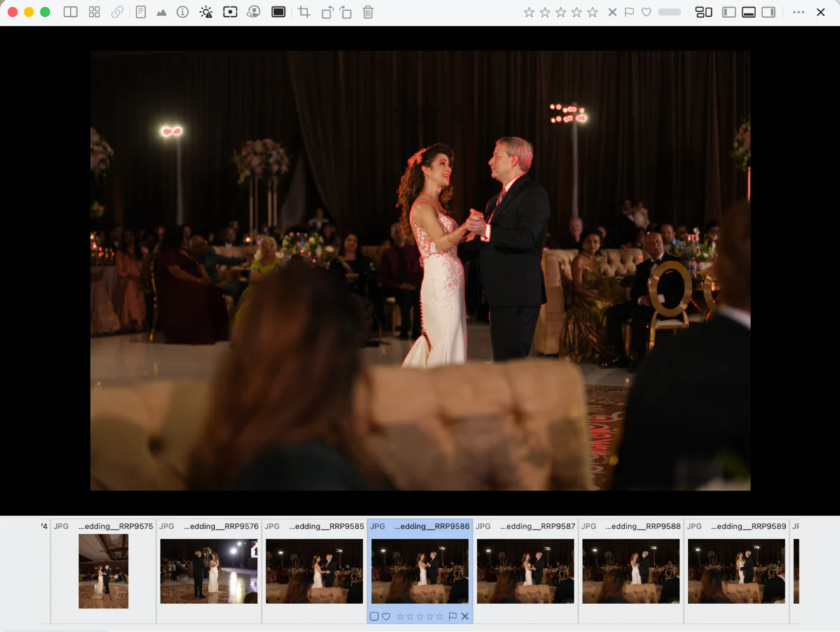Show the histogram panel icon

pyautogui.click(x=162, y=12)
